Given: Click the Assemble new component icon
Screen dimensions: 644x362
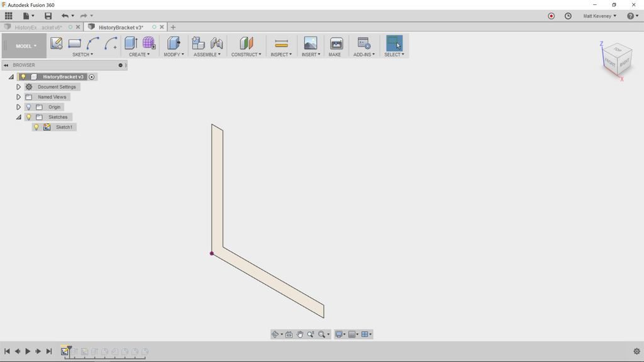Looking at the screenshot, I should coord(199,43).
